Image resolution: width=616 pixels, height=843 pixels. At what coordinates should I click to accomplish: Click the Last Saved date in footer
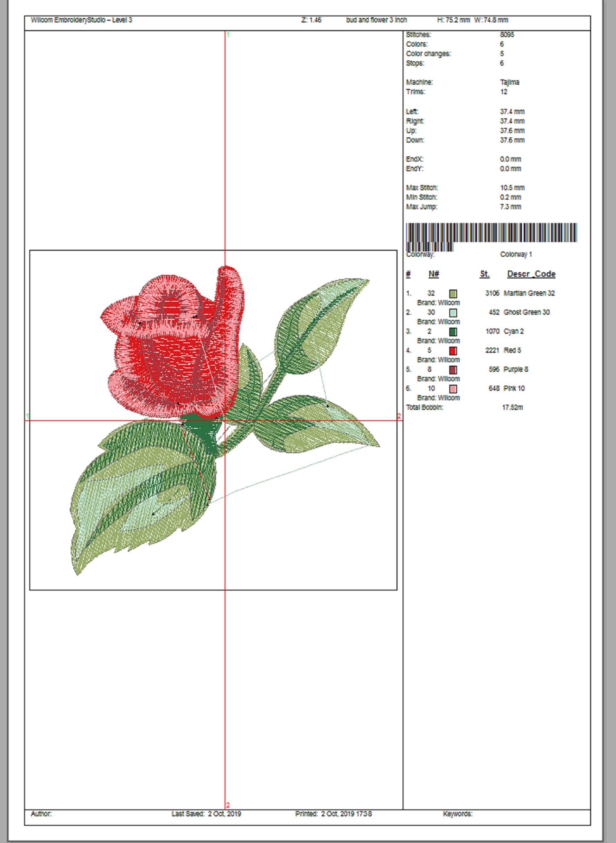(206, 814)
